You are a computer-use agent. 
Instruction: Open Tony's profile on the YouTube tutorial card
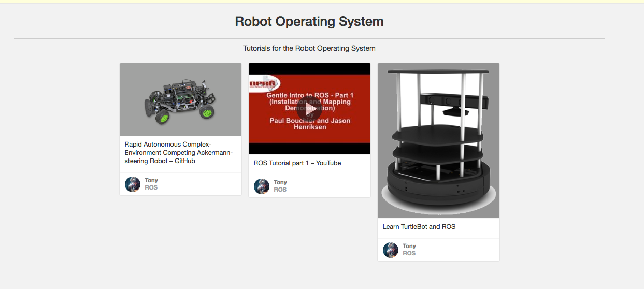point(280,182)
